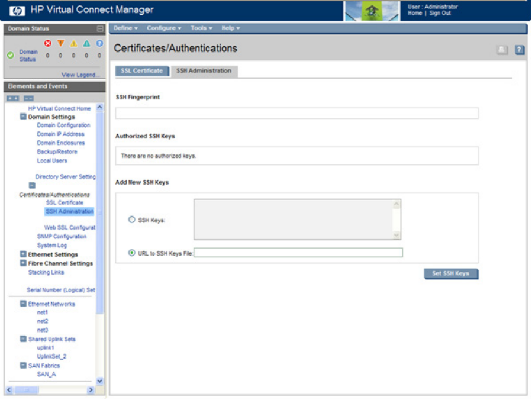532x400 pixels.
Task: Click the HP logo icon
Action: click(17, 11)
